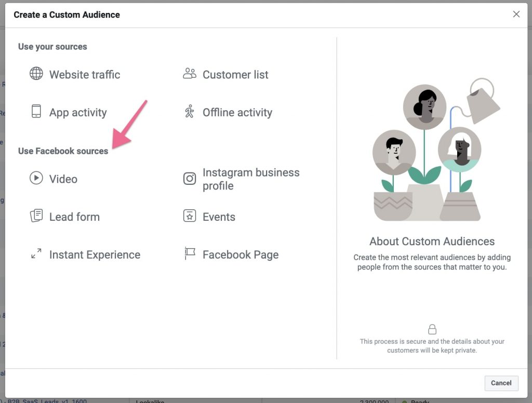Select the phone icon for App activity
This screenshot has width=532, height=403.
tap(36, 112)
